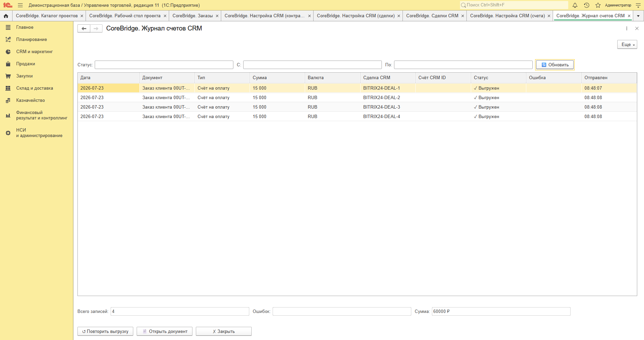Open НСИ и администрирование section
Image resolution: width=644 pixels, height=340 pixels.
coord(37,133)
